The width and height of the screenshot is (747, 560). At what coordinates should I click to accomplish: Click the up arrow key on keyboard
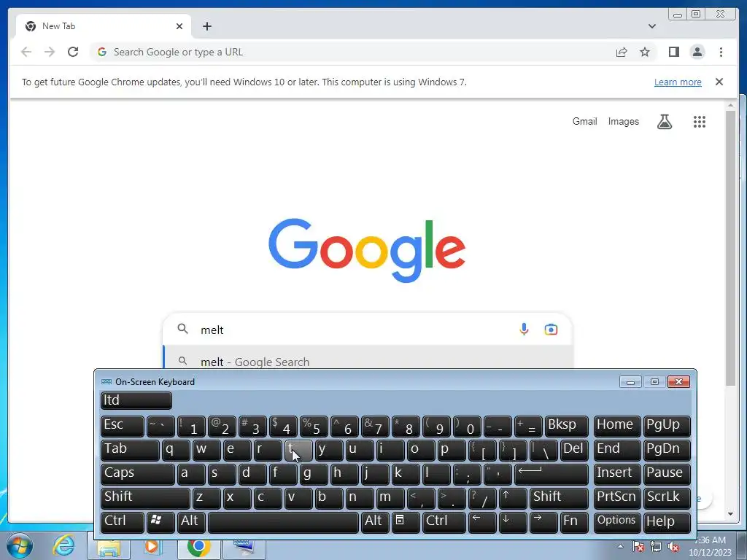[x=513, y=499]
